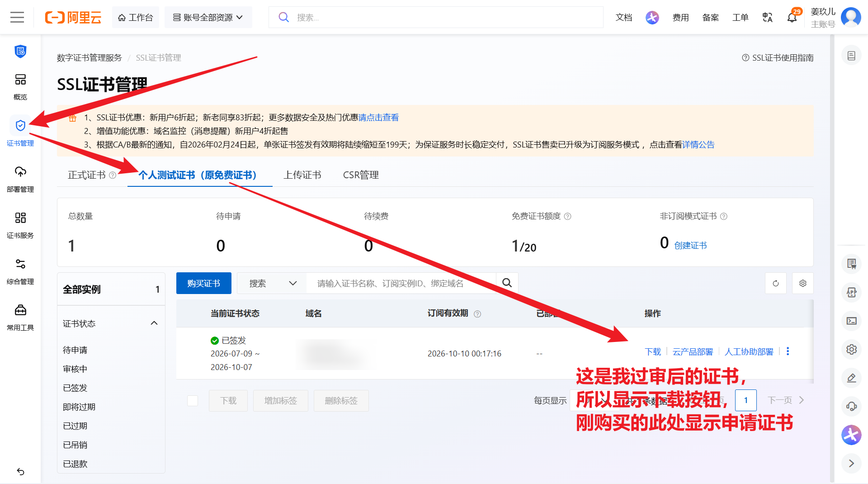This screenshot has width=868, height=484.
Task: Open the SSL证书使用指南 guide link
Action: click(778, 58)
